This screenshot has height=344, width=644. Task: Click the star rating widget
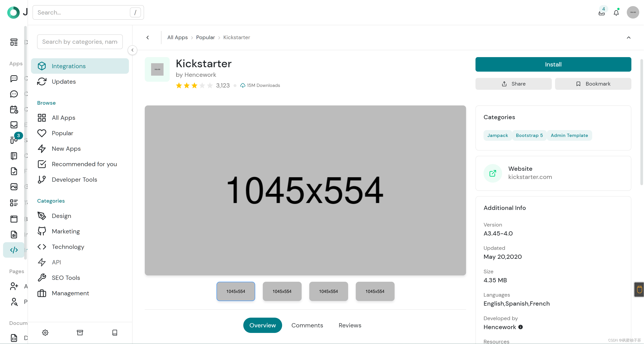click(194, 86)
